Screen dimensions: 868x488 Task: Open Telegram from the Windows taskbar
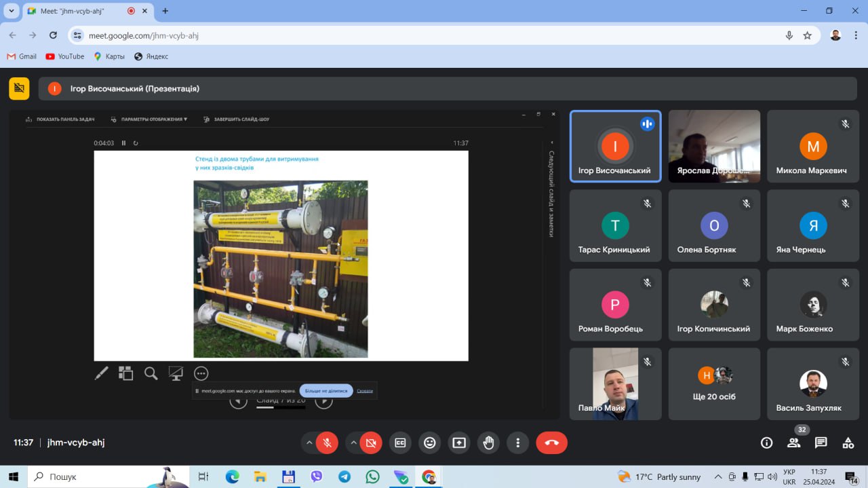coord(344,476)
